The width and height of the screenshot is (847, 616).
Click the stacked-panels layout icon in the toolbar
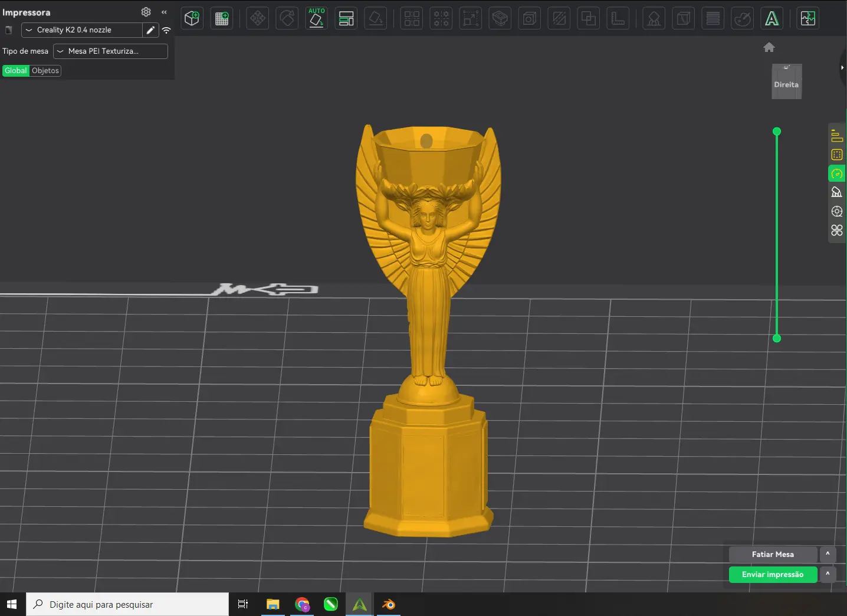(x=346, y=18)
